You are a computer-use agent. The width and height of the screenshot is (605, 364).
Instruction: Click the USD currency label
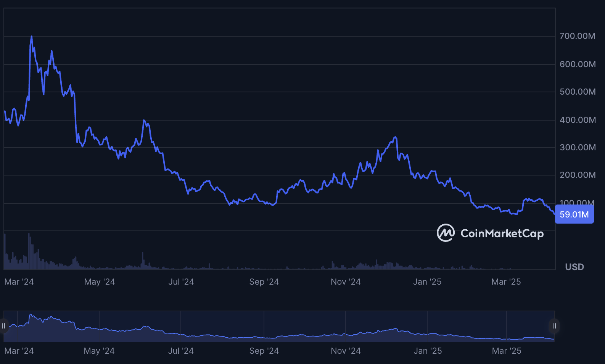pos(574,267)
